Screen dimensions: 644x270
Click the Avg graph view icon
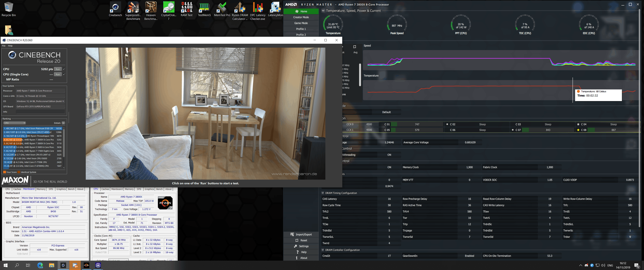point(355,47)
